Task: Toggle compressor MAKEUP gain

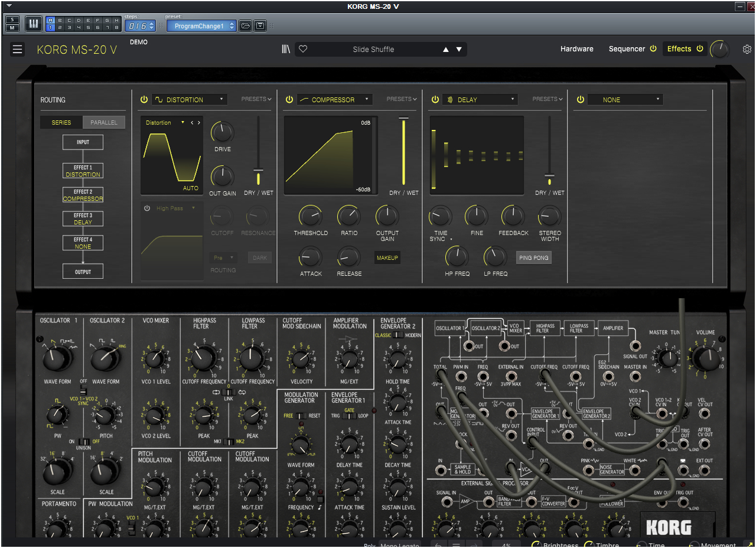Action: coord(387,258)
